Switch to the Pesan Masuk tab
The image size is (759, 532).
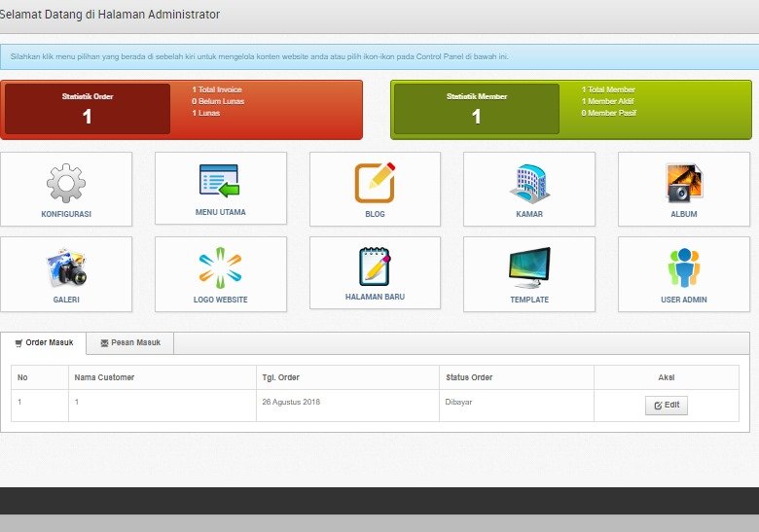click(130, 343)
